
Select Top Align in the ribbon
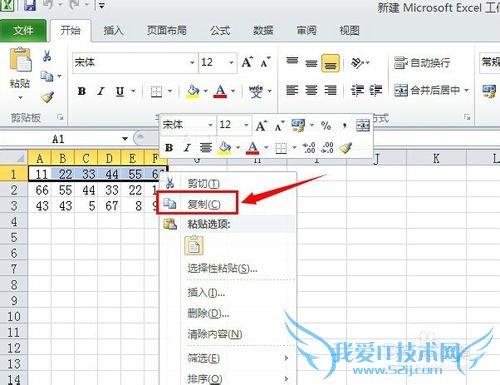point(292,62)
